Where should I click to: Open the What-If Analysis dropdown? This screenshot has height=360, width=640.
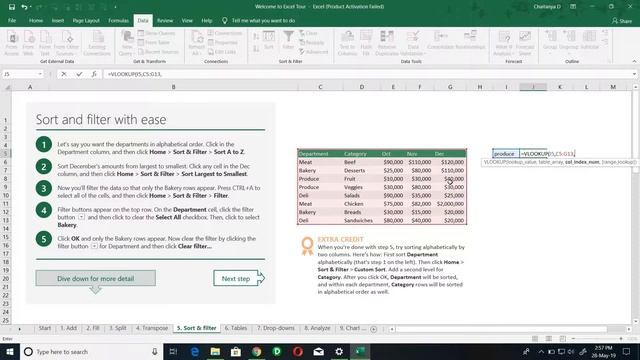[x=503, y=43]
